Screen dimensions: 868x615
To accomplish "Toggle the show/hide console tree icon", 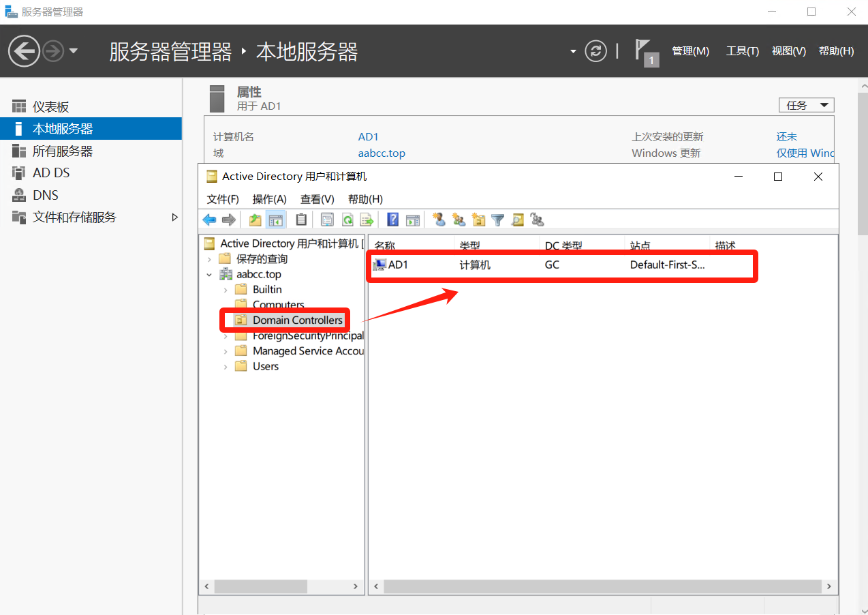I will pos(276,220).
